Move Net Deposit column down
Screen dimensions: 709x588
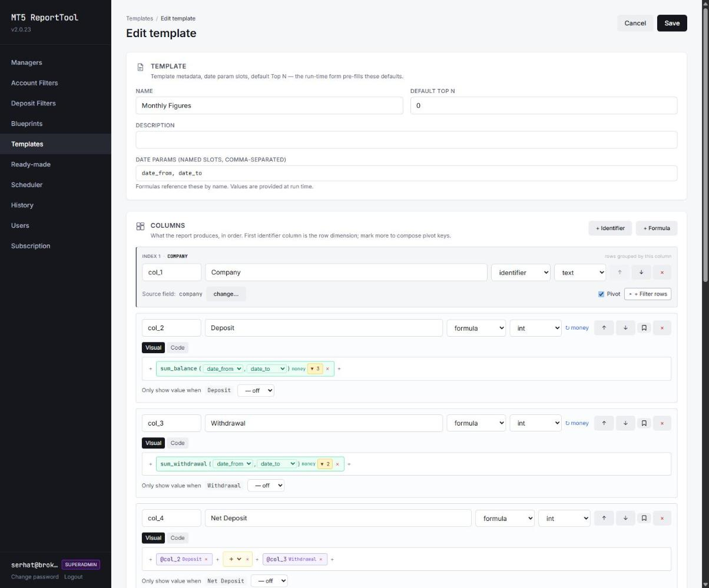click(x=625, y=519)
